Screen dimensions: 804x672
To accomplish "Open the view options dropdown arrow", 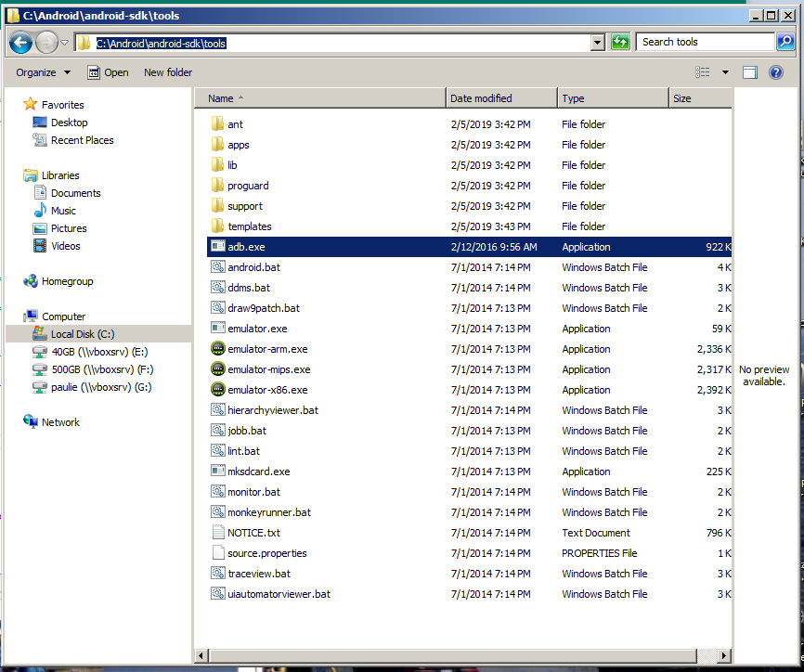I will pos(725,72).
